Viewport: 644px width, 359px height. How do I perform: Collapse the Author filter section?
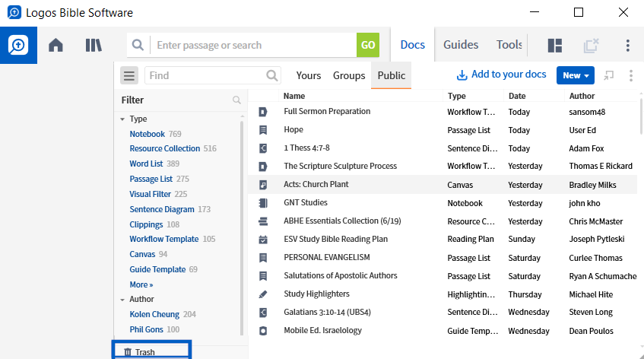(122, 300)
